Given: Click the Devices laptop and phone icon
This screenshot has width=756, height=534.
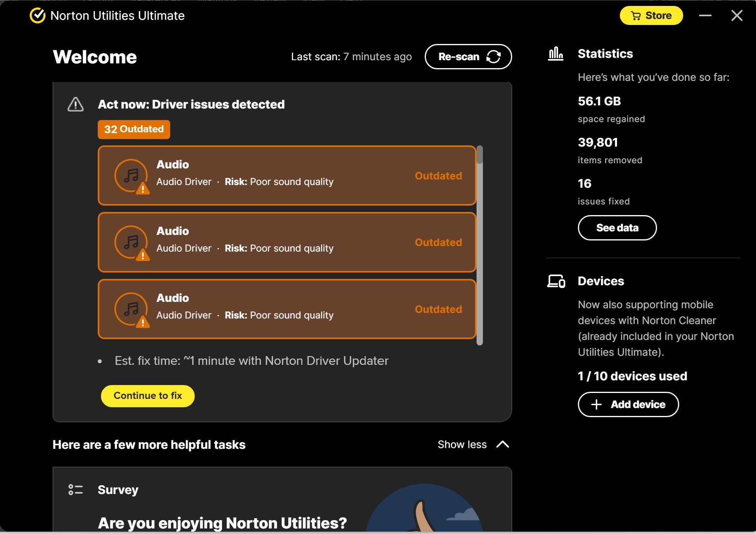Looking at the screenshot, I should (x=556, y=281).
